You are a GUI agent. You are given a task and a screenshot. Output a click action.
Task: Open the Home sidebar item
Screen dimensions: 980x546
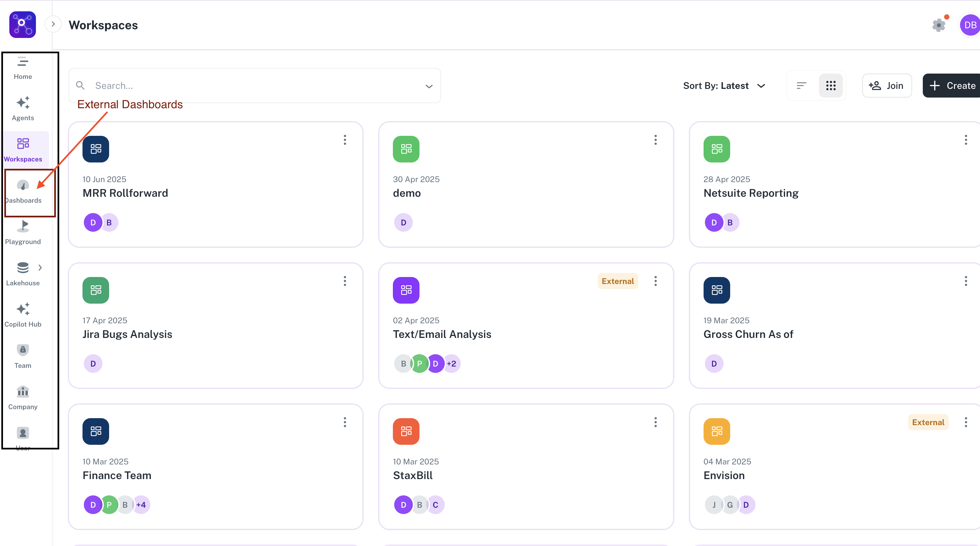point(23,68)
